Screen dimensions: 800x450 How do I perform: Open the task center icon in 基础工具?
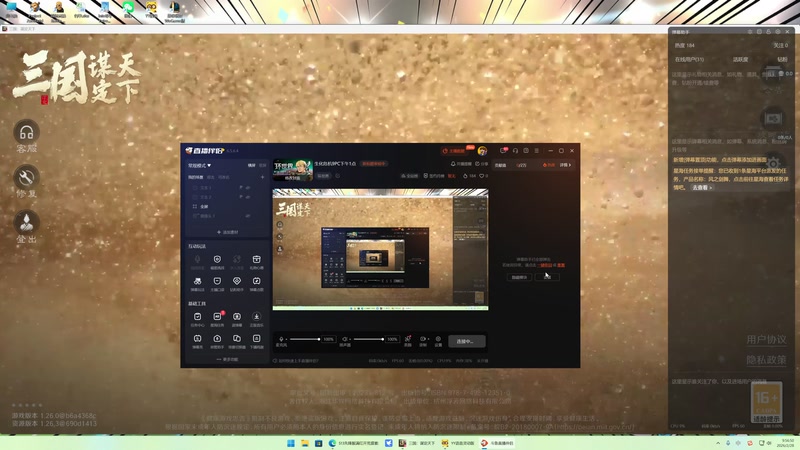coord(197,317)
